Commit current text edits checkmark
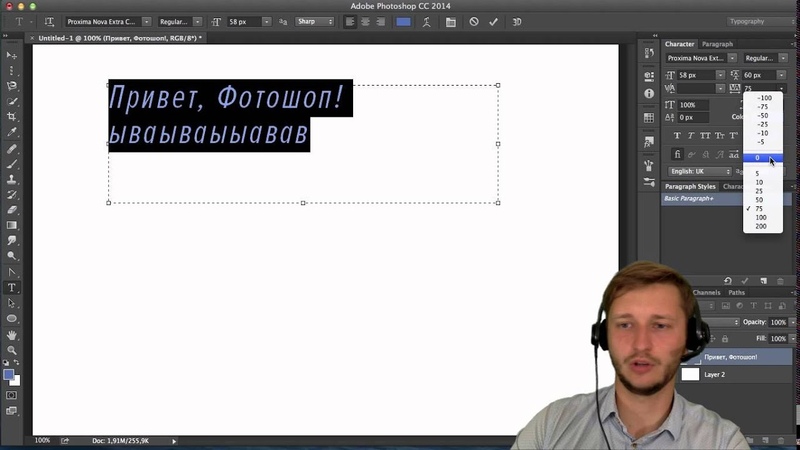Image resolution: width=800 pixels, height=450 pixels. (493, 22)
